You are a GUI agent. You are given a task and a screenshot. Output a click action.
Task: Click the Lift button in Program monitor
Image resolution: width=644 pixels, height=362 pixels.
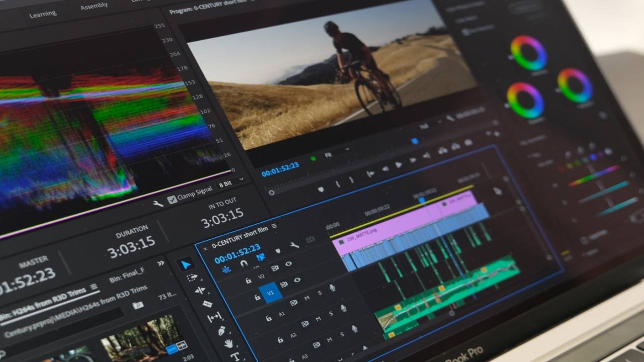click(x=443, y=150)
